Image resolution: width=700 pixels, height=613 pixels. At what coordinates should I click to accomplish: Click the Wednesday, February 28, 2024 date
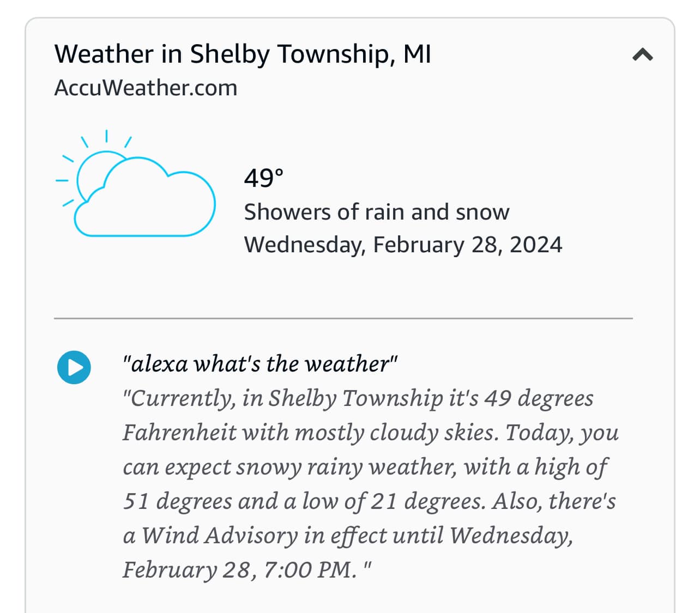[x=403, y=245]
